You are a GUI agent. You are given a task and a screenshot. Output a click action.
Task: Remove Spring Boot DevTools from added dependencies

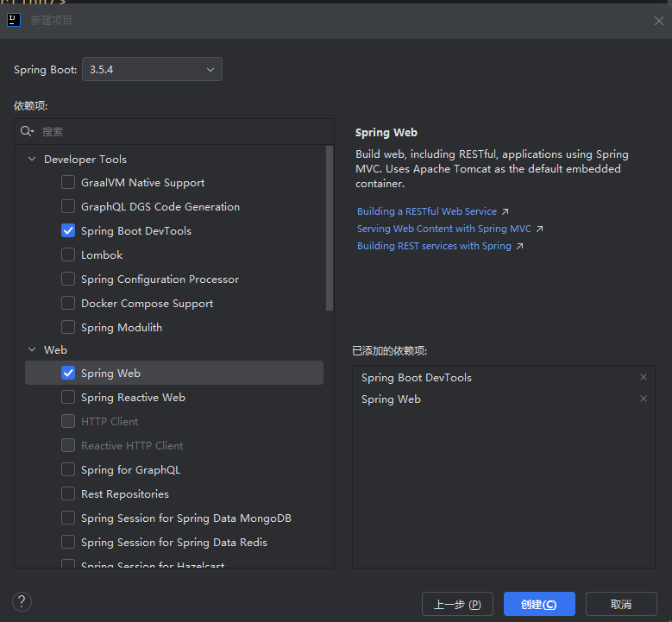[x=644, y=377]
